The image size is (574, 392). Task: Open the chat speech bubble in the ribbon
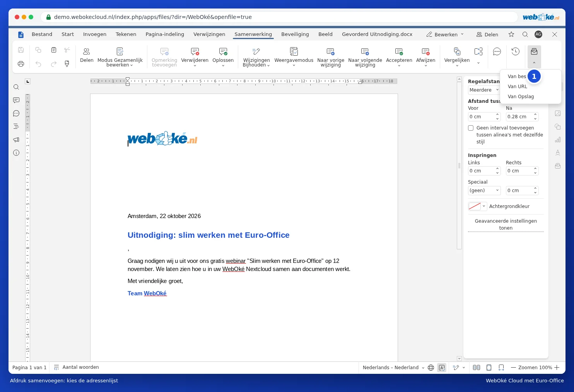497,51
